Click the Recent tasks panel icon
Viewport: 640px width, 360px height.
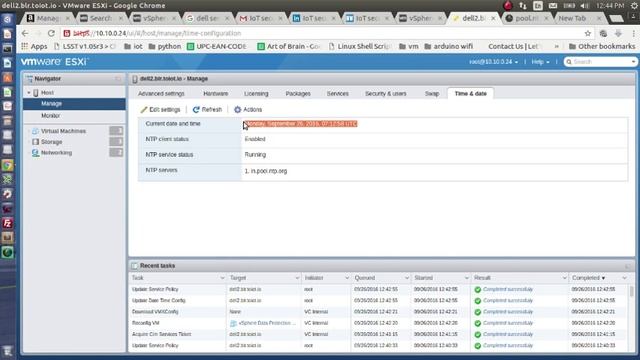(x=134, y=266)
